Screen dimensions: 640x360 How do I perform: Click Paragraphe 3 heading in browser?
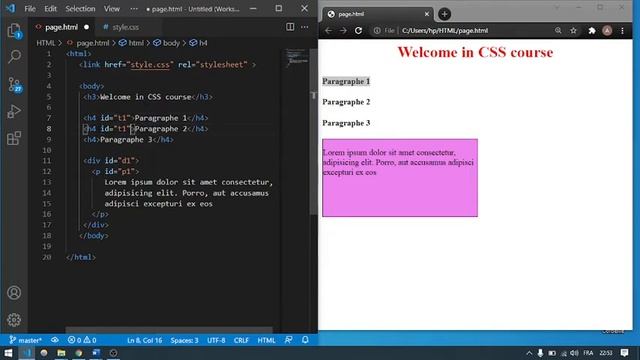click(346, 123)
